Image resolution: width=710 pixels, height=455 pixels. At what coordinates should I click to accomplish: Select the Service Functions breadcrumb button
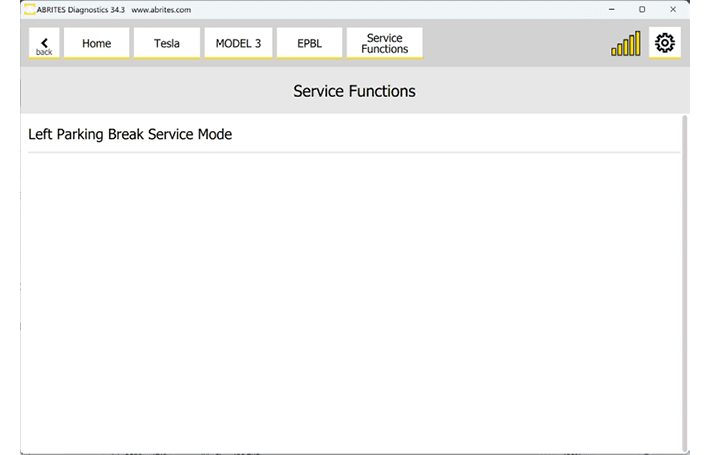(x=384, y=44)
